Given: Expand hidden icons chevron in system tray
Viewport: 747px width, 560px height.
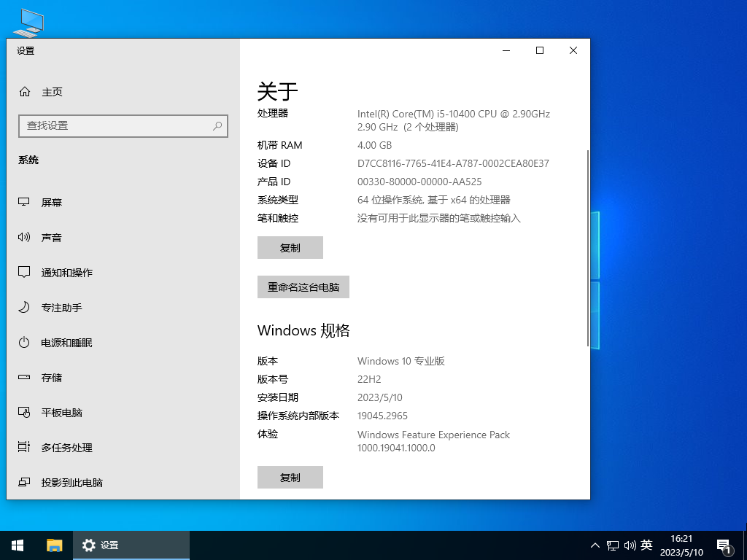Looking at the screenshot, I should [x=595, y=545].
